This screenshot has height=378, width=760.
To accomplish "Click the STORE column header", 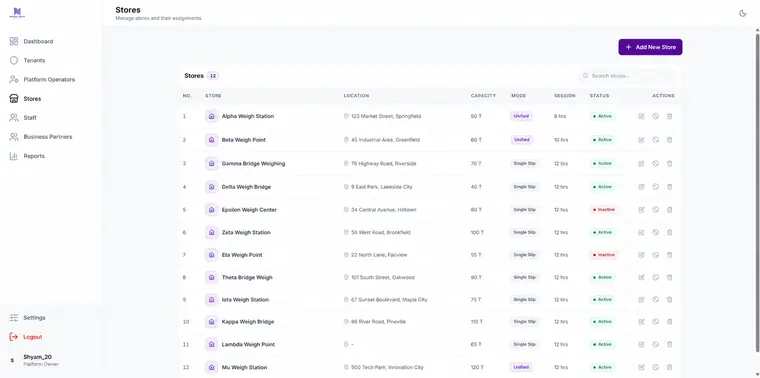I will pos(213,96).
